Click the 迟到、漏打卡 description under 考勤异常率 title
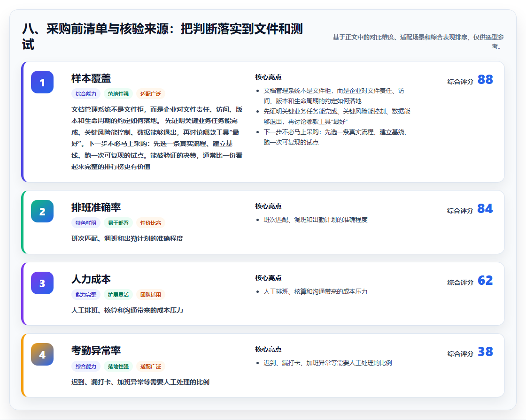The width and height of the screenshot is (526, 420). click(x=140, y=382)
